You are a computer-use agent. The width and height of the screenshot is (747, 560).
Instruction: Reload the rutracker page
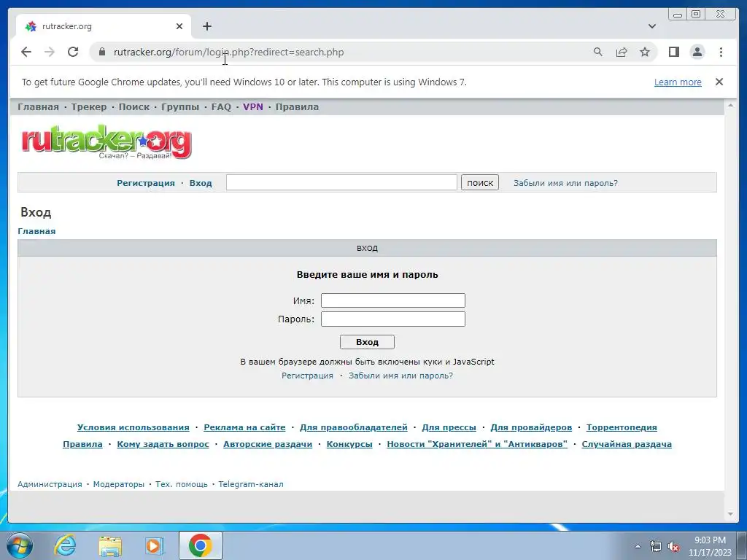(x=73, y=52)
